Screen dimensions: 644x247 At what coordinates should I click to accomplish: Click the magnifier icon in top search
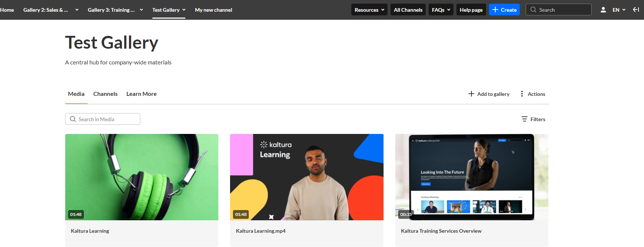point(533,10)
